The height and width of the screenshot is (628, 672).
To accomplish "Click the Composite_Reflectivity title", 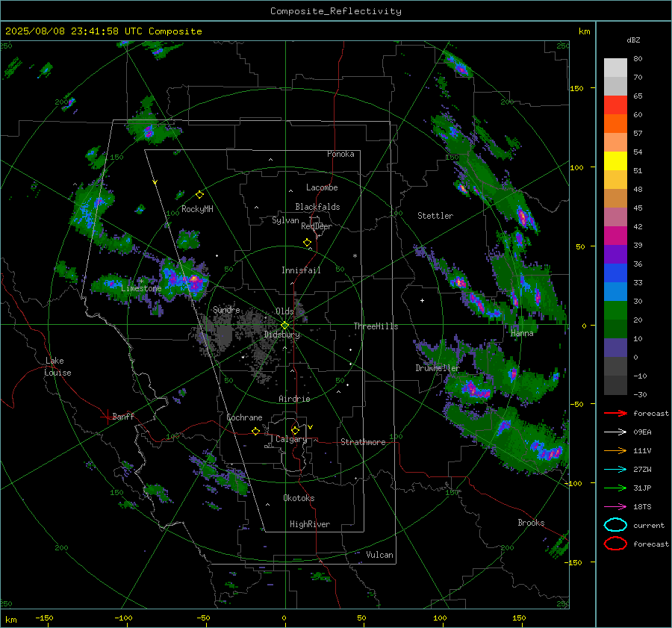I will (336, 11).
